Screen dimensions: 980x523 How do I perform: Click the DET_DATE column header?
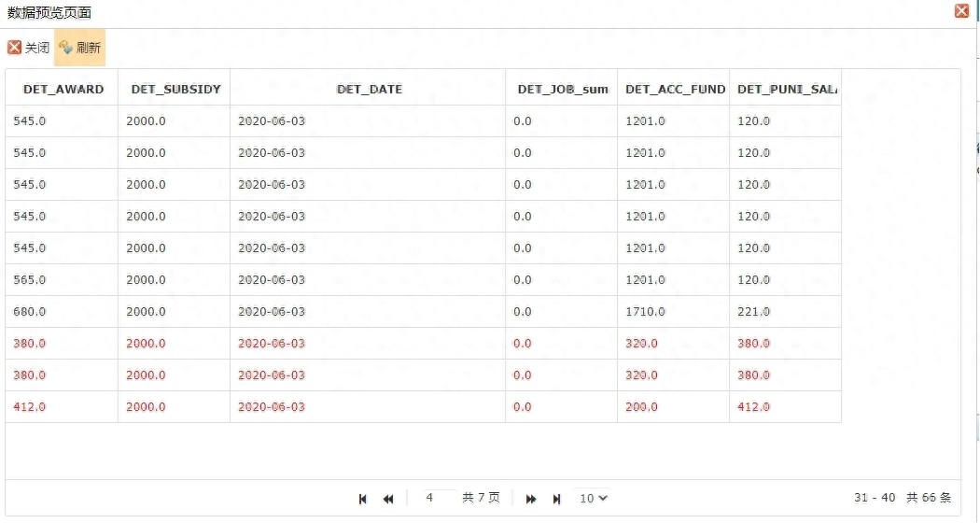click(368, 89)
